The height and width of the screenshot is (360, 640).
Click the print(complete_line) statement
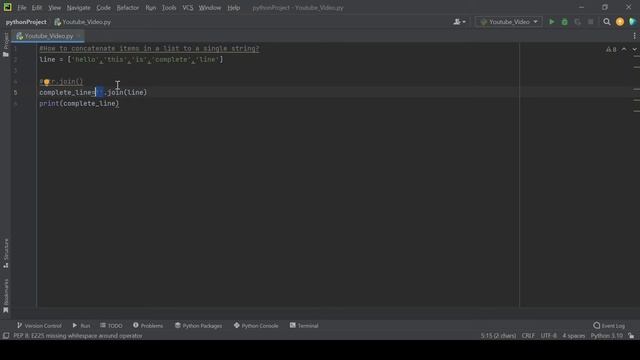(x=79, y=104)
